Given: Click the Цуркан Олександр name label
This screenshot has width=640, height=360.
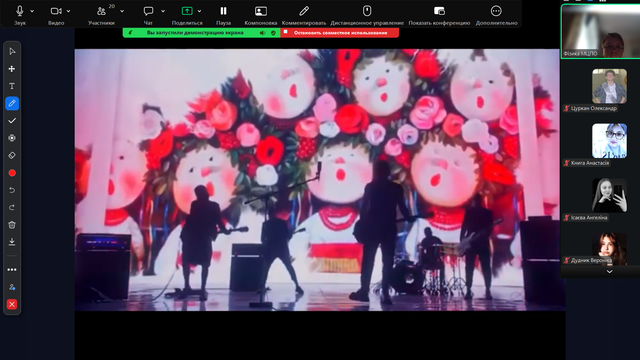Looking at the screenshot, I should click(593, 108).
